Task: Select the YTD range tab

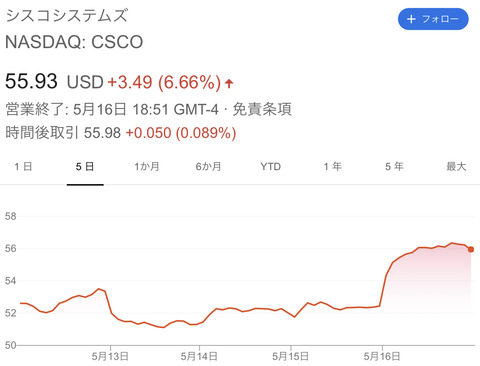Action: coord(271,166)
